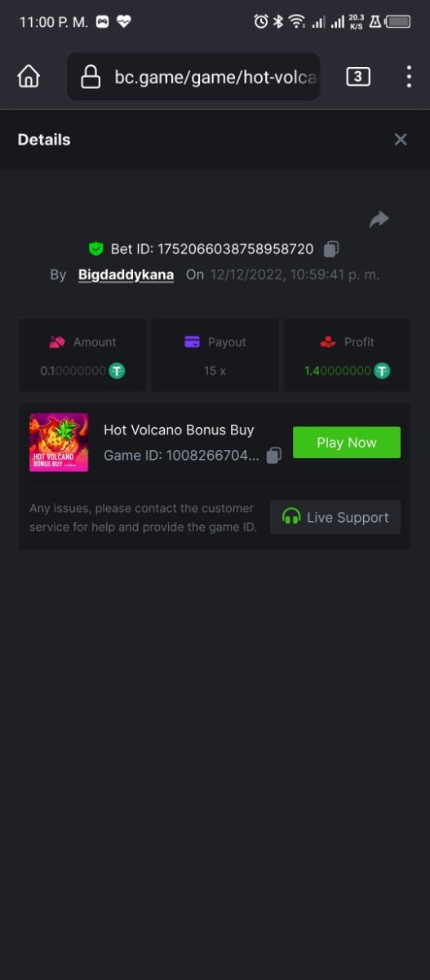
Task: Share this bet with the arrow icon
Action: coord(379,219)
